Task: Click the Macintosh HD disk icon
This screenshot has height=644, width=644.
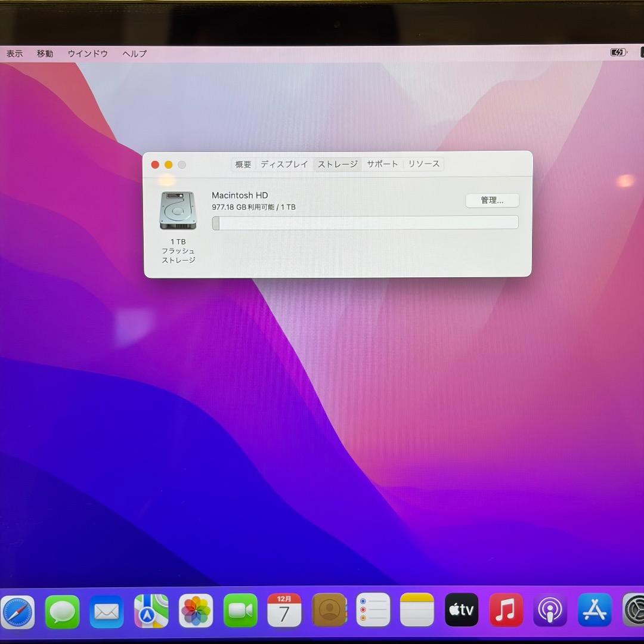Action: pyautogui.click(x=177, y=211)
